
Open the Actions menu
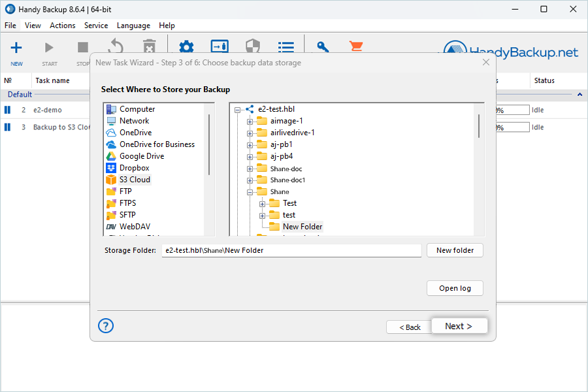62,25
